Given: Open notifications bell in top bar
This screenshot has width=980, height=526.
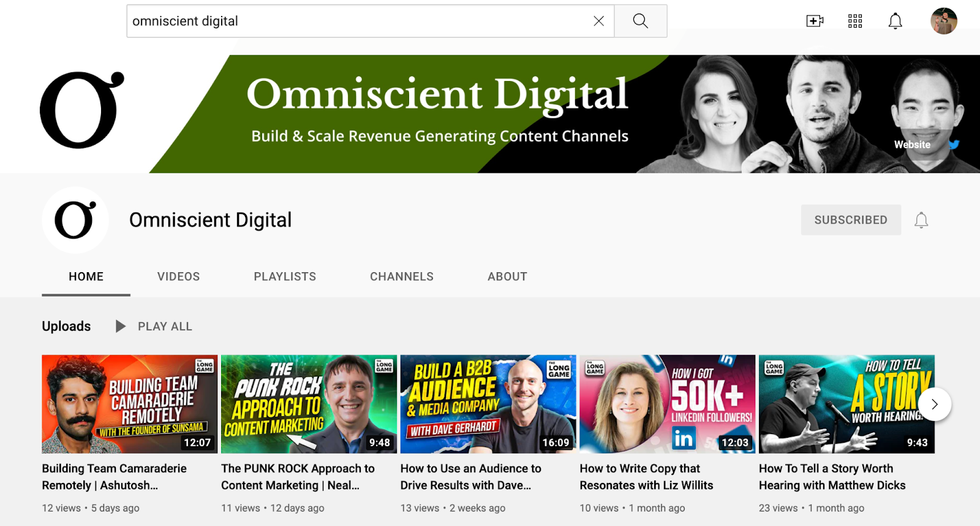Looking at the screenshot, I should click(x=895, y=21).
